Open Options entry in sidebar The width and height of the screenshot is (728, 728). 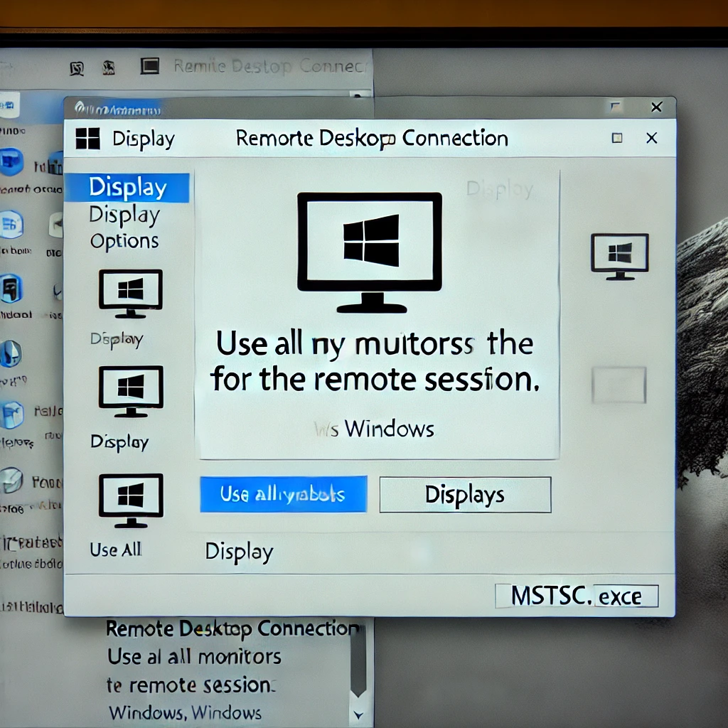124,242
